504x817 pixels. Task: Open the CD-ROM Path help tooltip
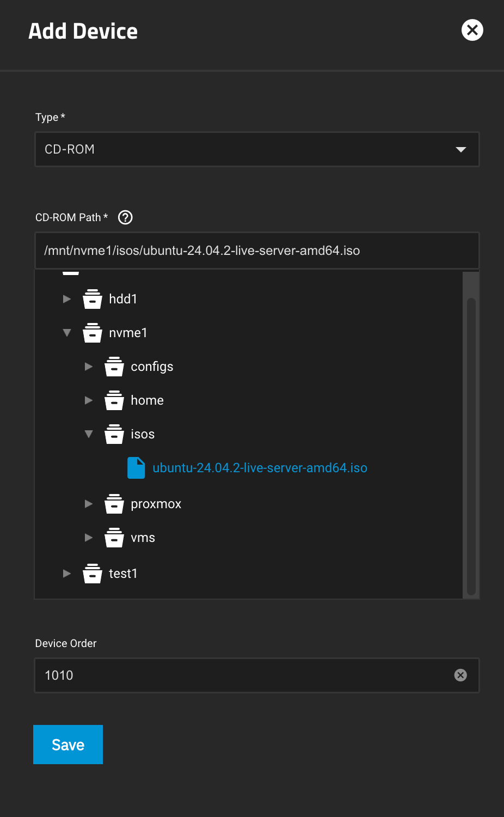[x=125, y=217]
